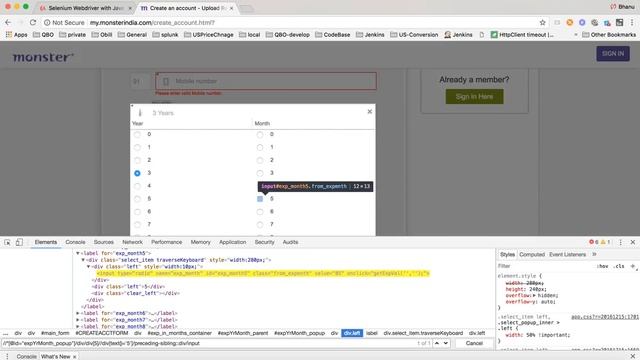Click the Styles Filter input

click(545, 266)
